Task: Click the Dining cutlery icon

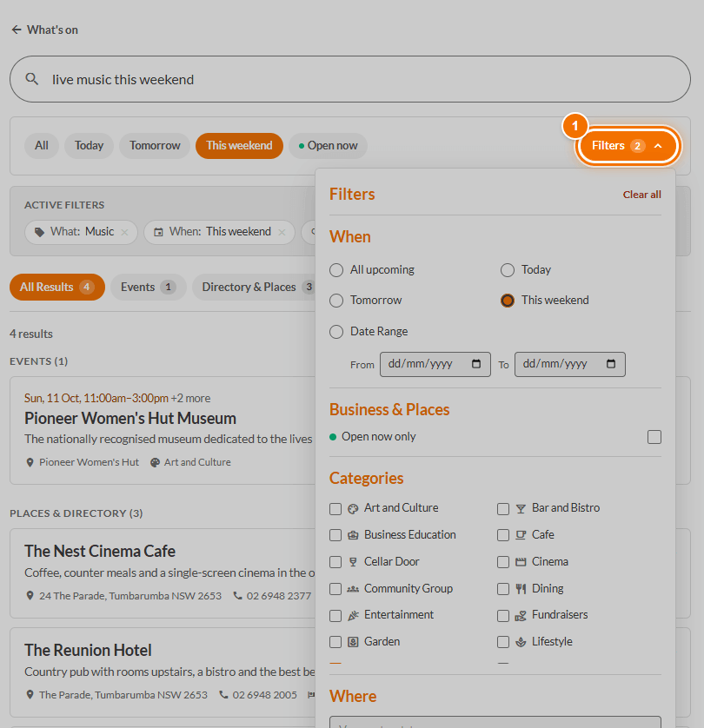Action: [x=521, y=589]
